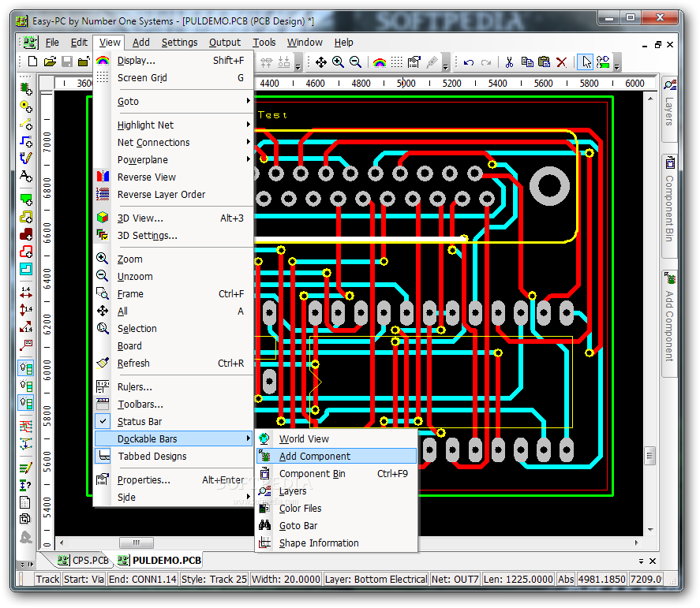Click Screen Grid menu entry
The image size is (700, 608).
(x=174, y=77)
